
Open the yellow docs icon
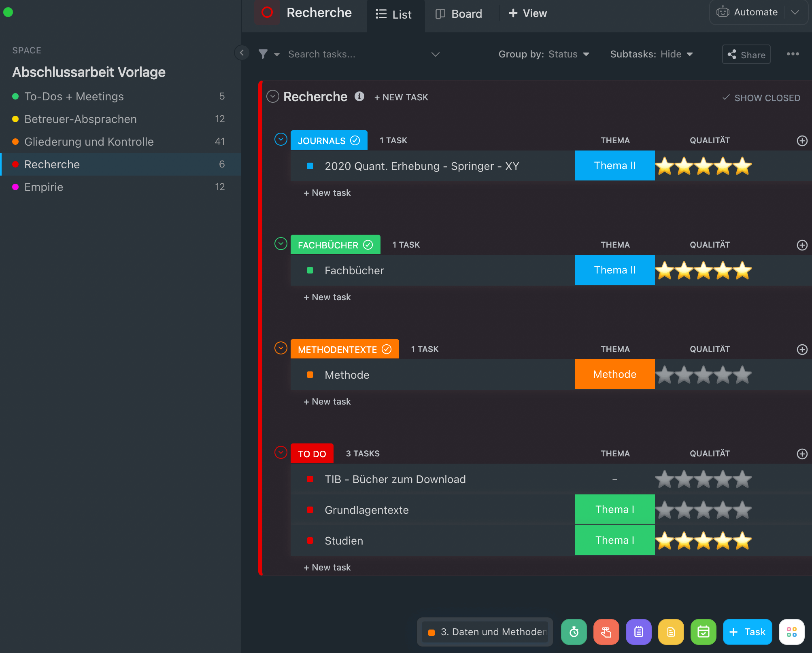pos(671,632)
